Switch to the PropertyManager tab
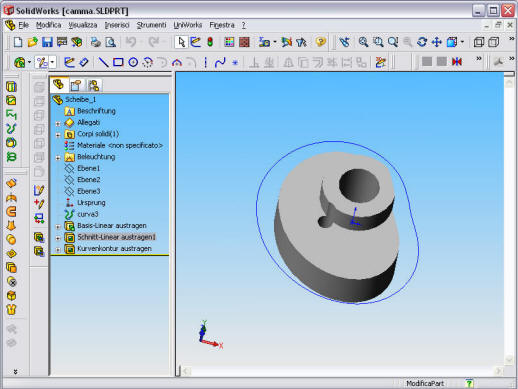Viewport: 518px width, 389px height. (x=76, y=85)
